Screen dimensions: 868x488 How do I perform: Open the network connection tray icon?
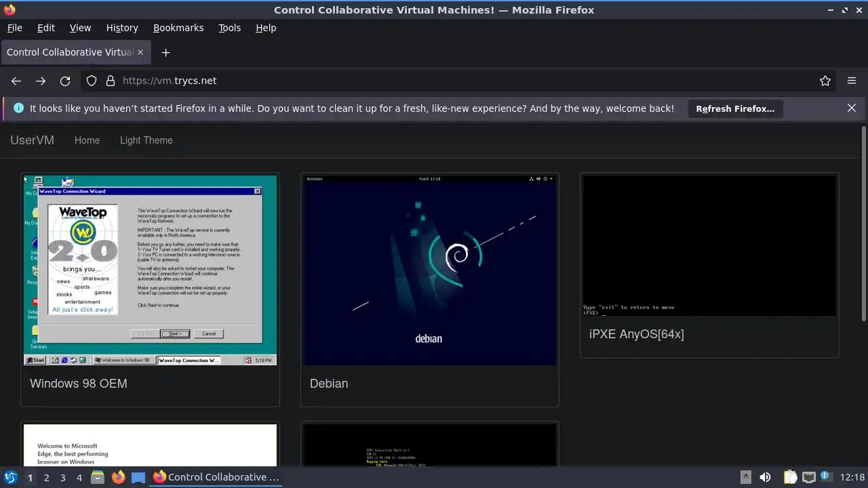click(808, 477)
